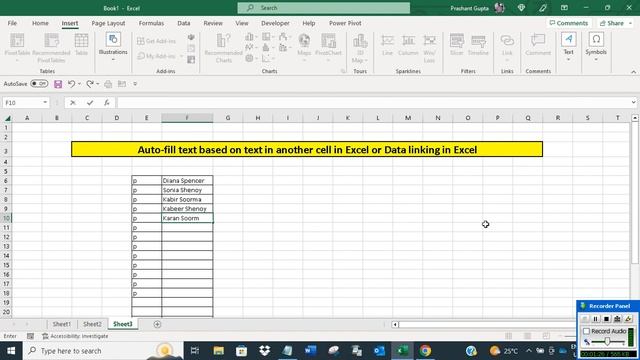The height and width of the screenshot is (360, 640).
Task: Open the Redo history dropdown arrow
Action: (98, 84)
